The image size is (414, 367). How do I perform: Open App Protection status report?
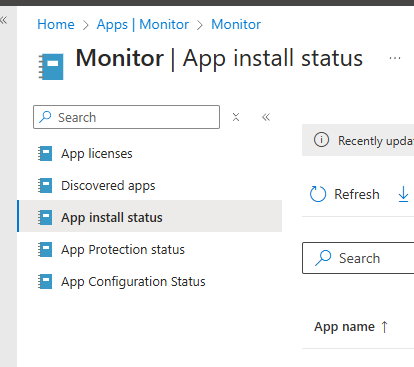click(123, 250)
